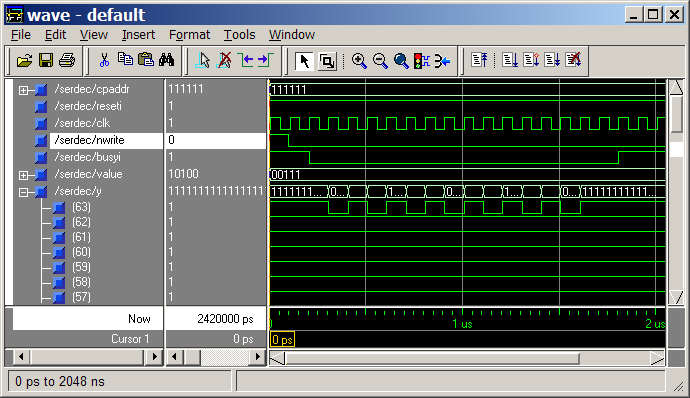The image size is (690, 398).
Task: Click the Run All icon
Action: point(552,60)
